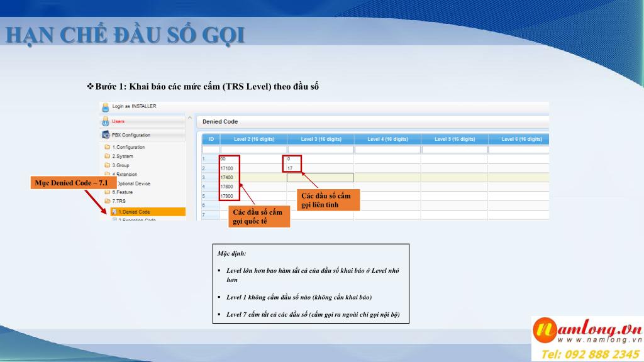The height and width of the screenshot is (362, 644).
Task: Click the 3.Group folder icon
Action: [107, 165]
